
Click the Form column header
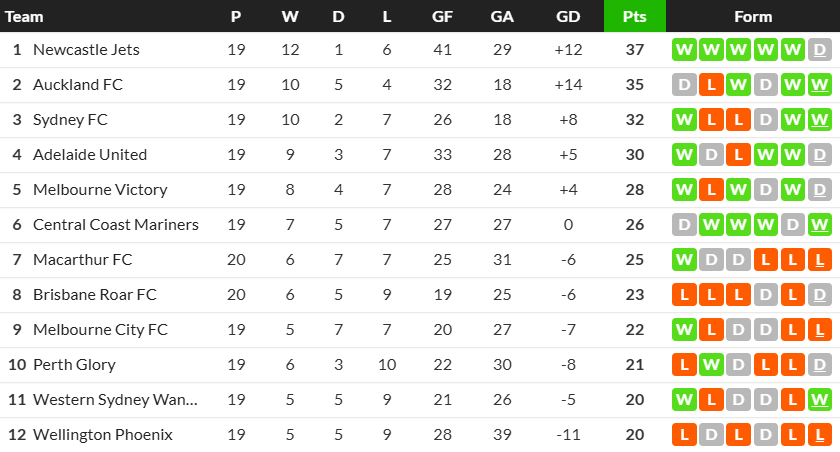pyautogui.click(x=753, y=17)
